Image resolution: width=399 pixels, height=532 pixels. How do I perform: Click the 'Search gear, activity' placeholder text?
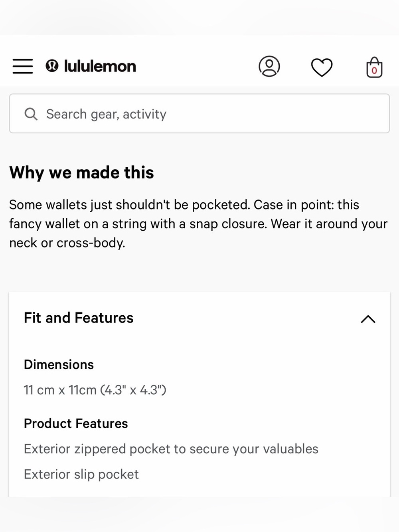pyautogui.click(x=106, y=114)
